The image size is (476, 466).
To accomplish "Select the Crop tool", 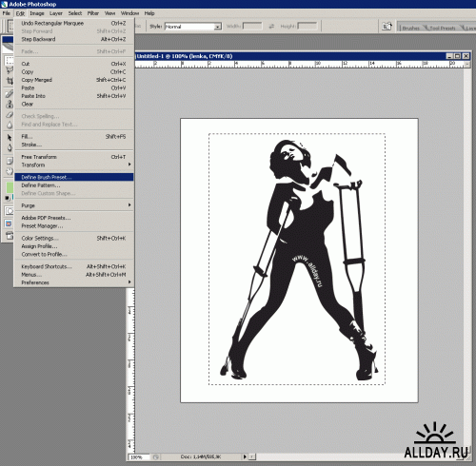I will (10, 81).
